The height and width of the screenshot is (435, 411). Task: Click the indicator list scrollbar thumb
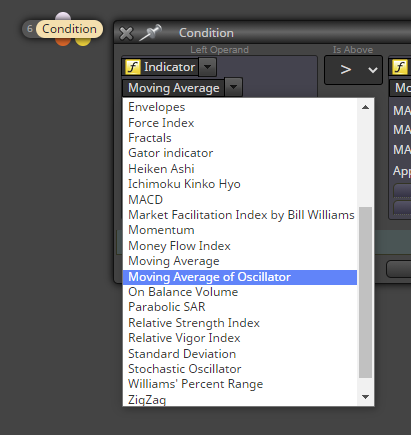click(x=365, y=292)
